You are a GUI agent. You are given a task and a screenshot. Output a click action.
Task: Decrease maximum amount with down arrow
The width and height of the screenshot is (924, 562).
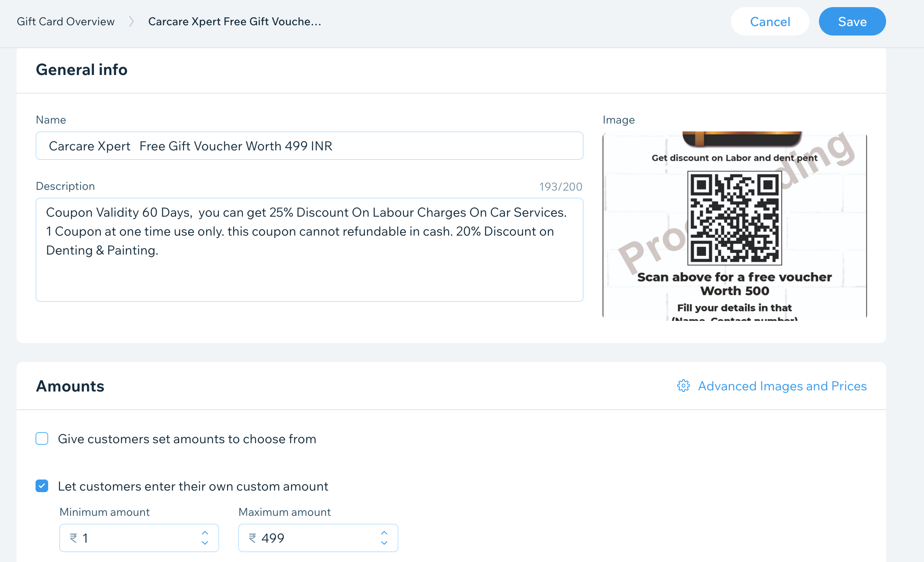coord(384,543)
